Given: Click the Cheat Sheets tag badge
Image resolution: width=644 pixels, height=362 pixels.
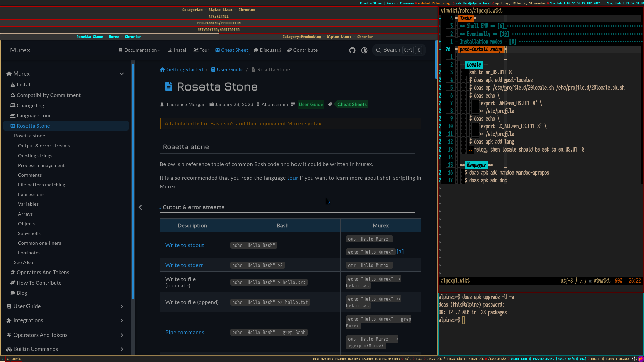Looking at the screenshot, I should (352, 105).
